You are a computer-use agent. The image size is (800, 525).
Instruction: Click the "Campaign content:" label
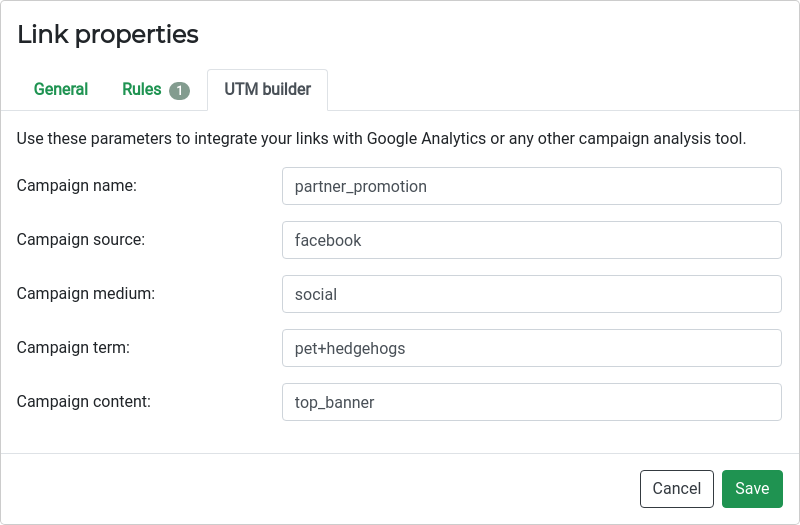pyautogui.click(x=84, y=402)
